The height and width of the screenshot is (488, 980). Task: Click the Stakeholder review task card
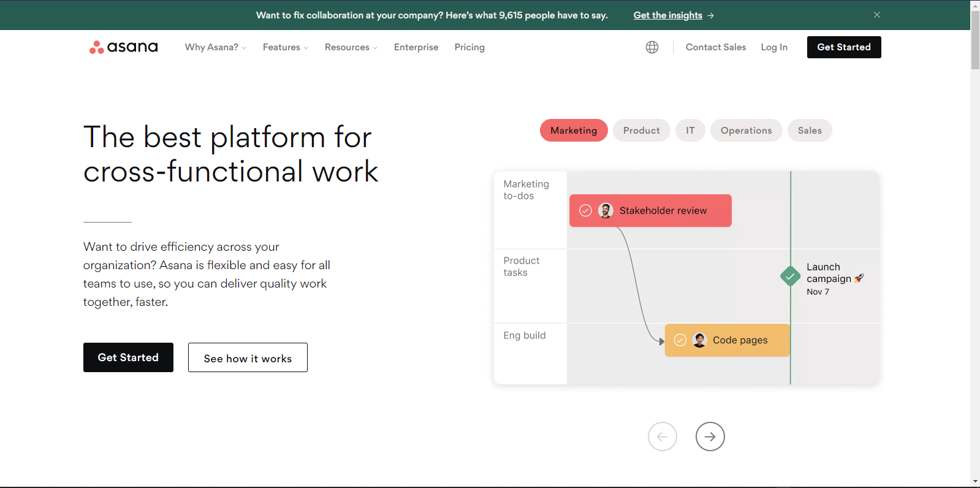[650, 211]
